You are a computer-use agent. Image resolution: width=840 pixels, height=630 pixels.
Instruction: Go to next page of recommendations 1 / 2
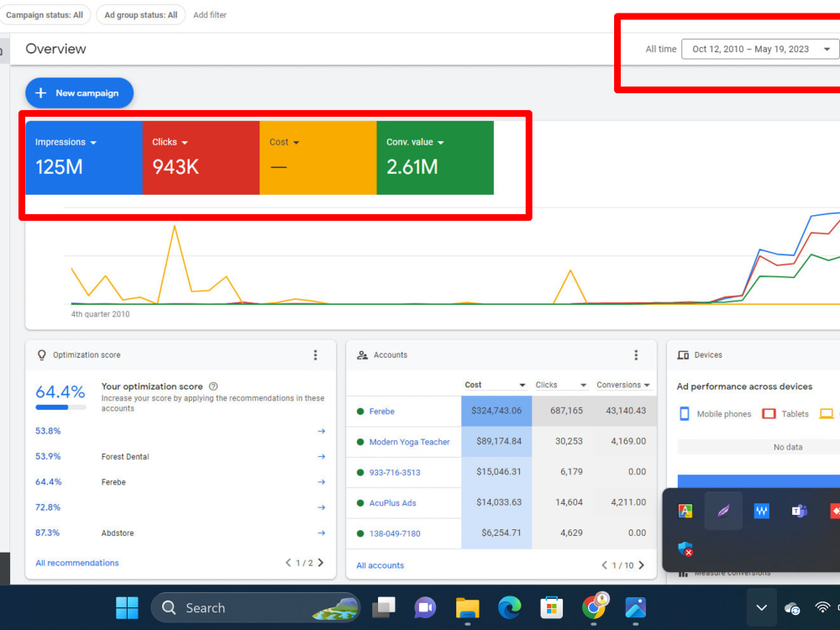point(321,563)
